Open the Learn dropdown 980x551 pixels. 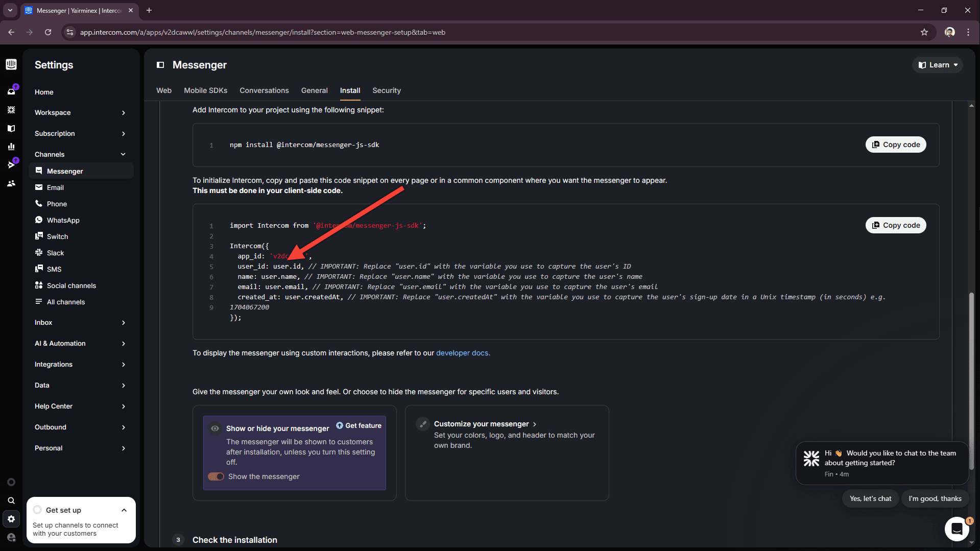[938, 65]
